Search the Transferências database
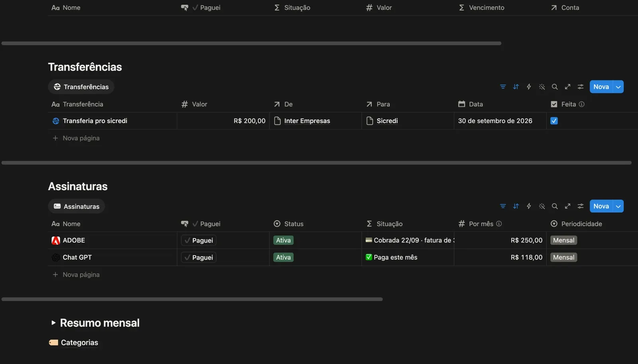This screenshot has height=364, width=638. 555,87
